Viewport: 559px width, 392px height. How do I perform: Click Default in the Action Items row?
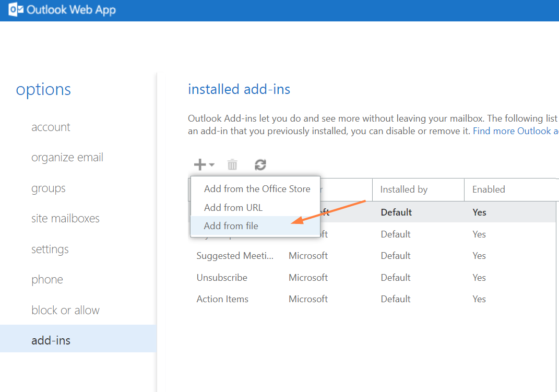click(x=395, y=299)
